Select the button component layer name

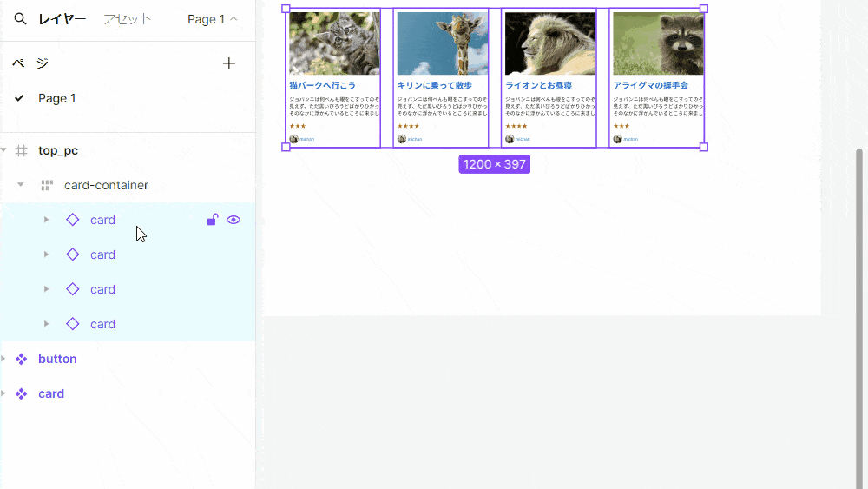57,359
